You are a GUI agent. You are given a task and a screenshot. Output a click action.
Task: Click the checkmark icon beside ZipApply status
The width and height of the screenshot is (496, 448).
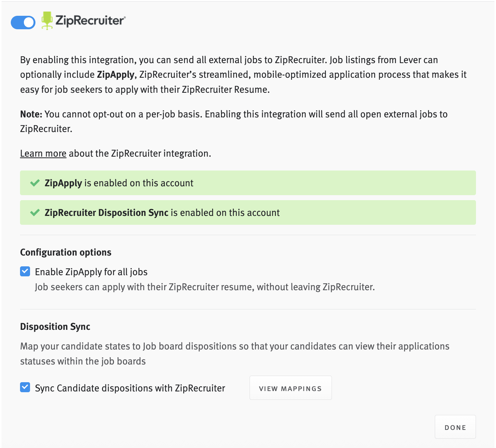35,183
